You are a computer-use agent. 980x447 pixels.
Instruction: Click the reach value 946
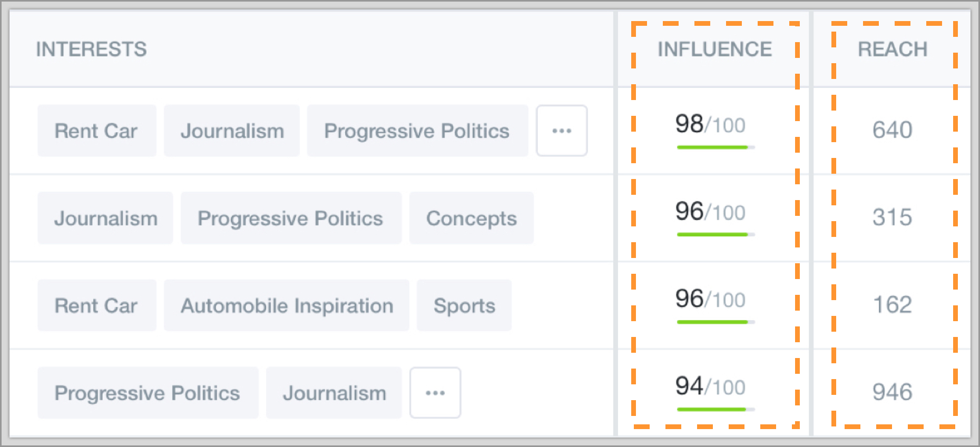[892, 392]
